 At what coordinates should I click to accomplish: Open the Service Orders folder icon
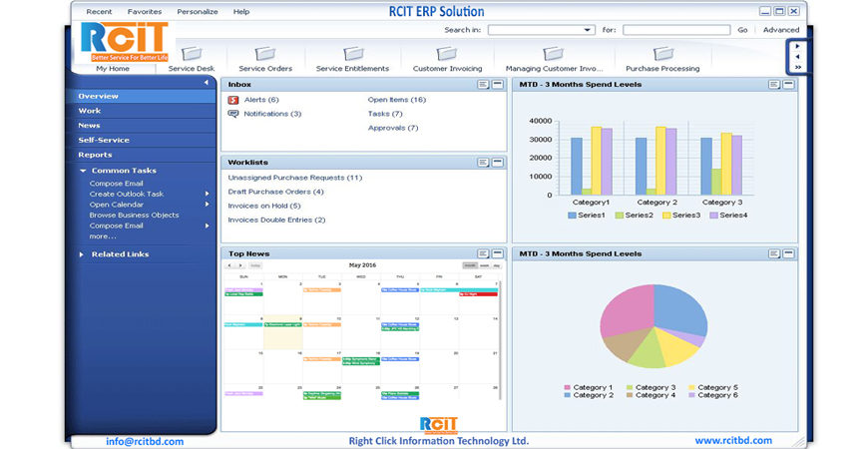[x=265, y=53]
